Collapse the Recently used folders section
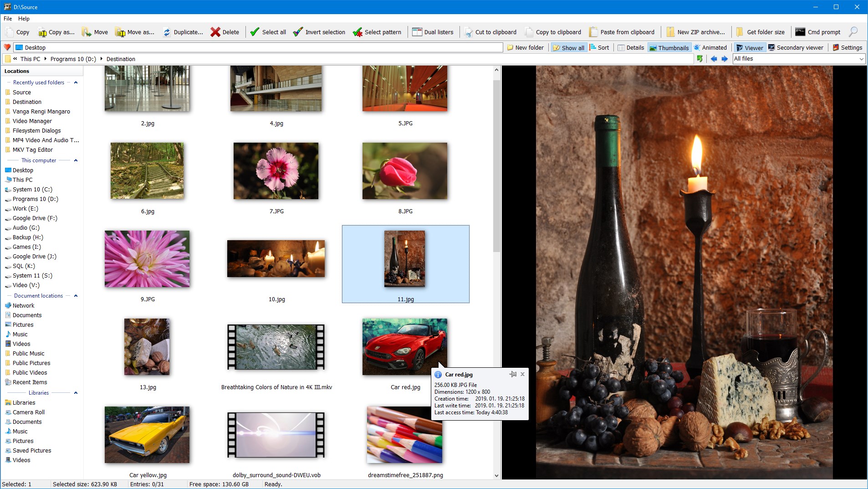The width and height of the screenshot is (868, 489). coord(76,82)
